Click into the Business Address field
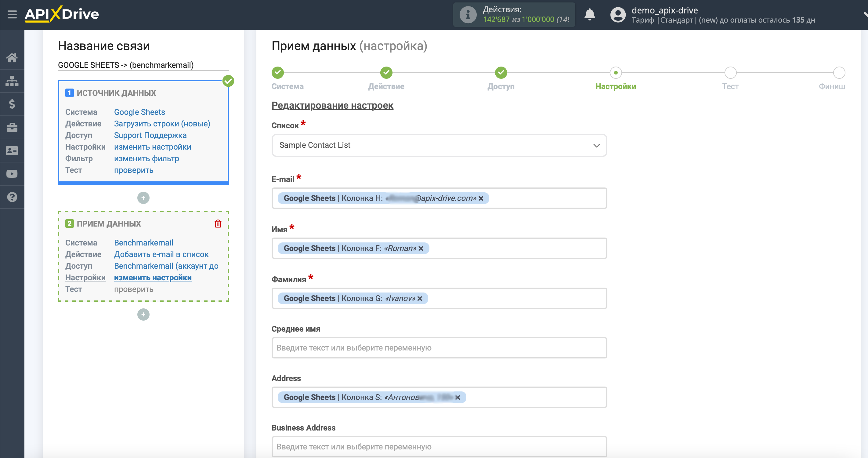Screen dimensions: 868x458 point(439,446)
